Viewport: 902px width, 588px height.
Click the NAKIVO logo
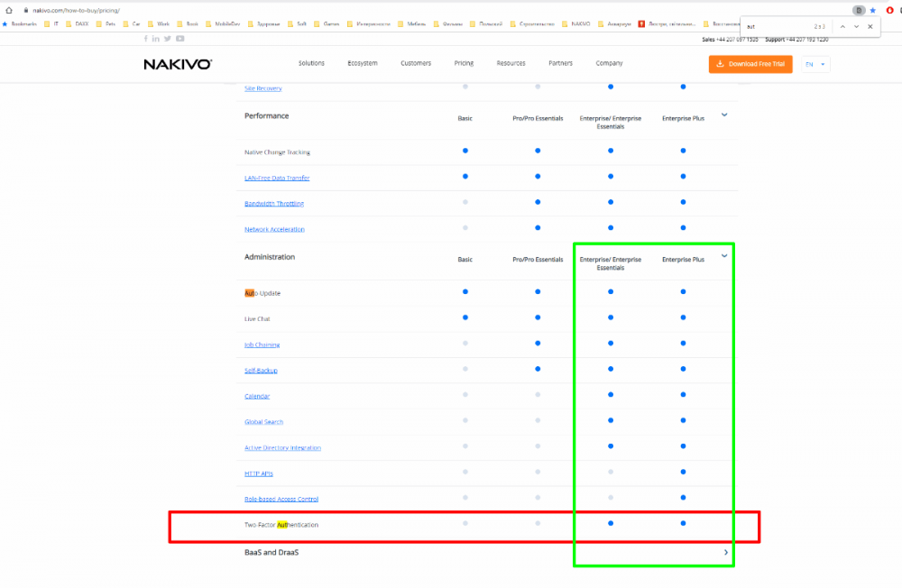(x=178, y=64)
